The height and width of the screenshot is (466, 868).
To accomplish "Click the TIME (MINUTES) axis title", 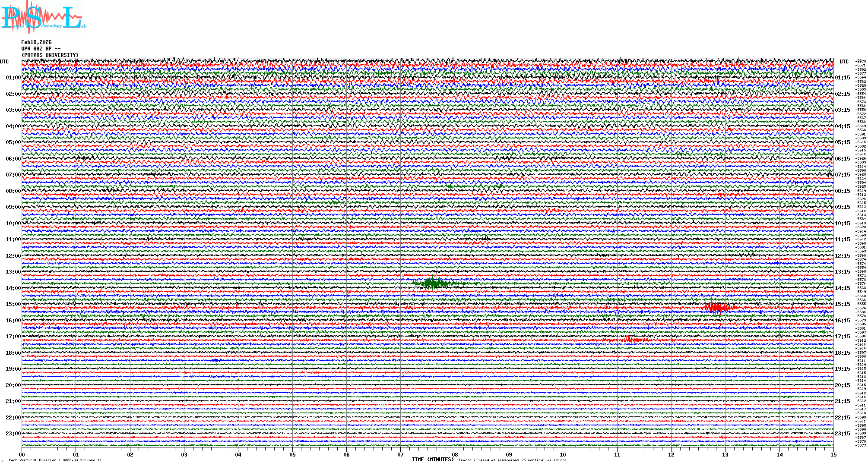I will click(432, 460).
